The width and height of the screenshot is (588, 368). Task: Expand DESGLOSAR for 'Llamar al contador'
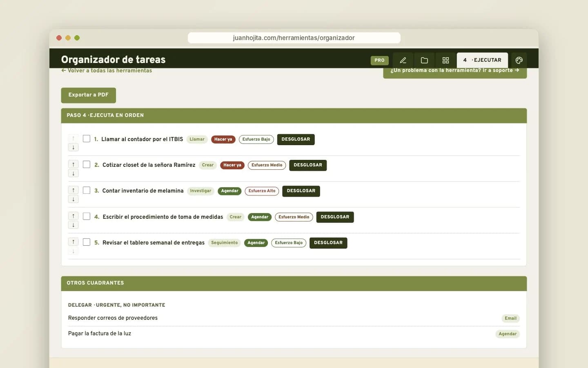(x=296, y=139)
